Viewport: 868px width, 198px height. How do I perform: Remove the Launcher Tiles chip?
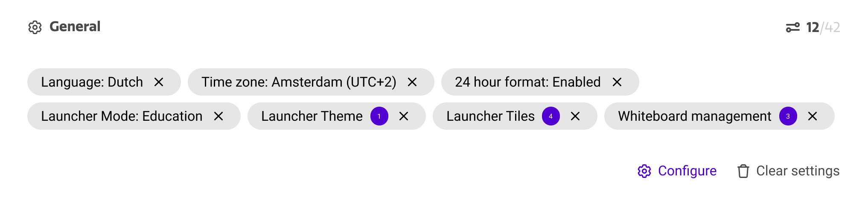tap(575, 116)
